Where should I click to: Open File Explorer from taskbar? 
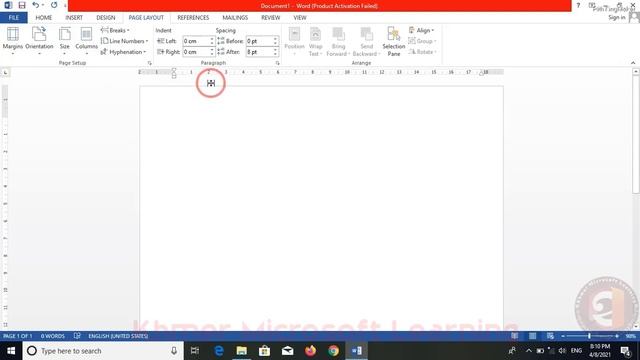[242, 351]
